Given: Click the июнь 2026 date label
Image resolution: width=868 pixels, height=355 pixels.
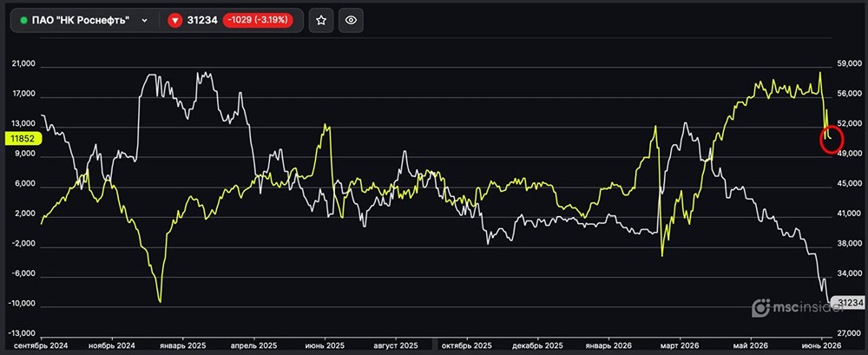Looking at the screenshot, I should (822, 345).
